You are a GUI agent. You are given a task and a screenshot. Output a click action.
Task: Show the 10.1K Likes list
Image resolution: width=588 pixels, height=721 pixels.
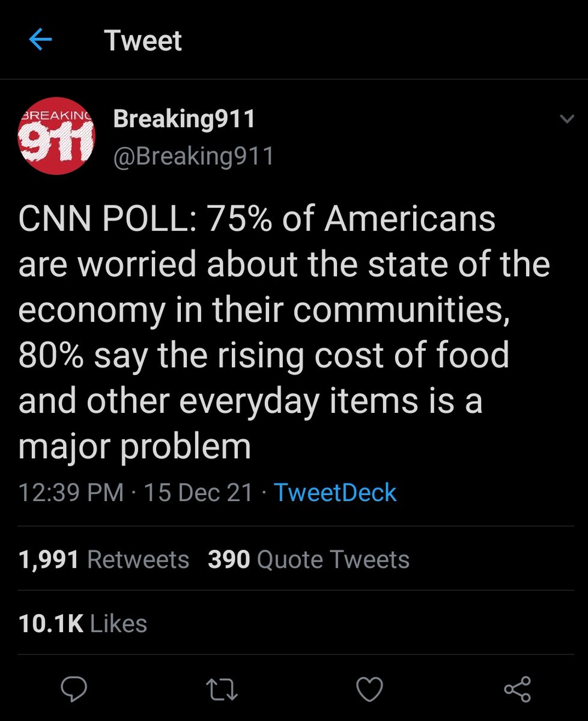pyautogui.click(x=83, y=623)
